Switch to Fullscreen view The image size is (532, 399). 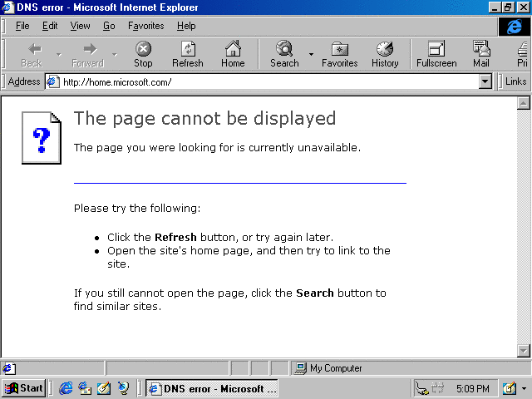click(x=436, y=54)
